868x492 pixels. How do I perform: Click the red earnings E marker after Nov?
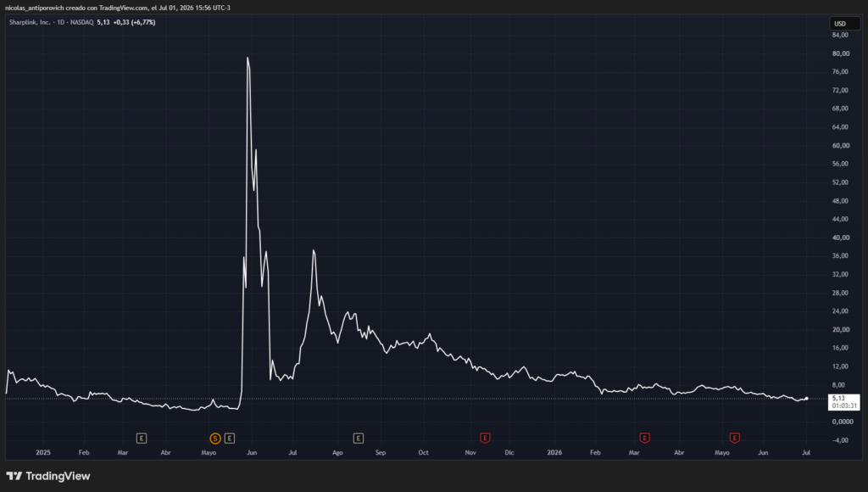[x=485, y=439]
